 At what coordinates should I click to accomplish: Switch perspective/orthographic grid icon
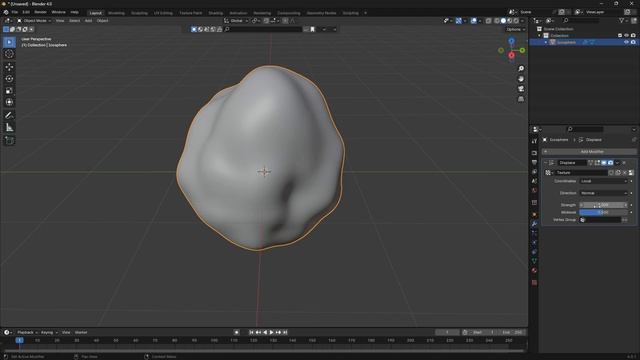521,99
